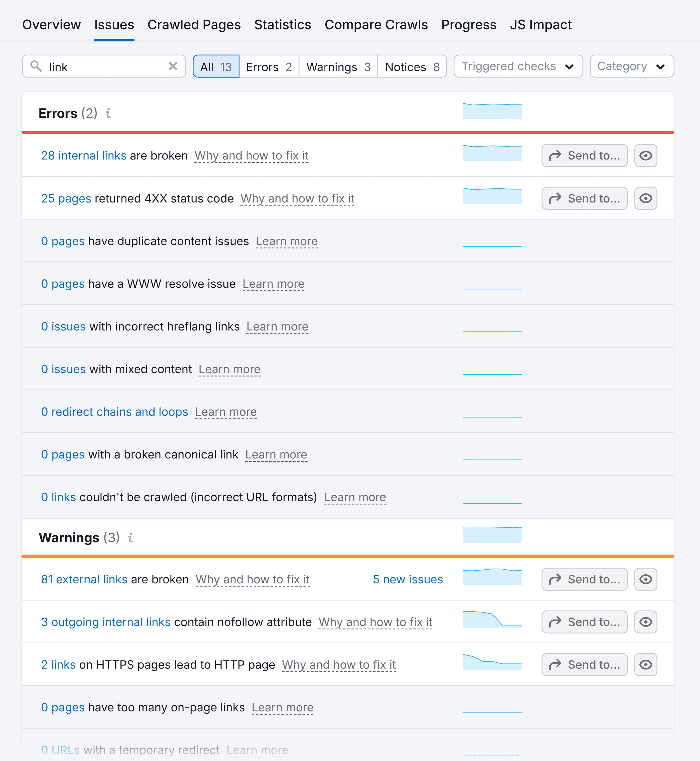Open the Triggered checks dropdown

[x=518, y=66]
